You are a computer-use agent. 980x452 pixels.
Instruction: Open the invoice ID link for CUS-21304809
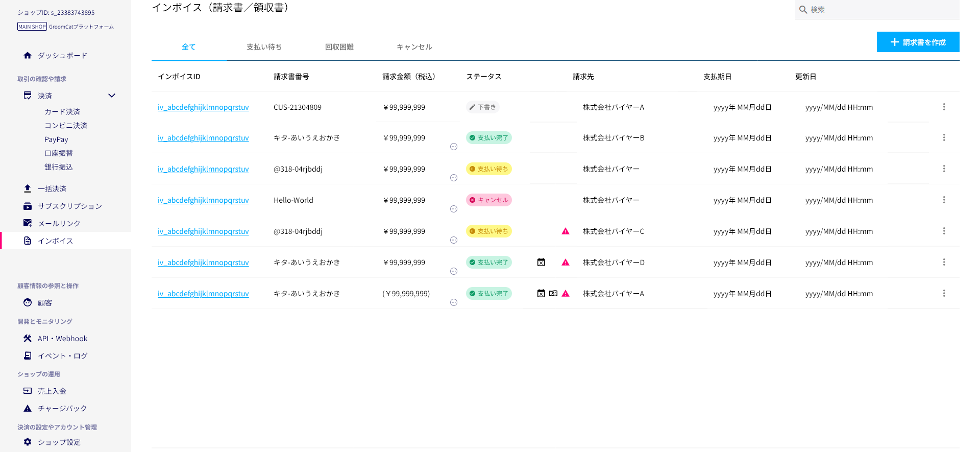pos(203,107)
